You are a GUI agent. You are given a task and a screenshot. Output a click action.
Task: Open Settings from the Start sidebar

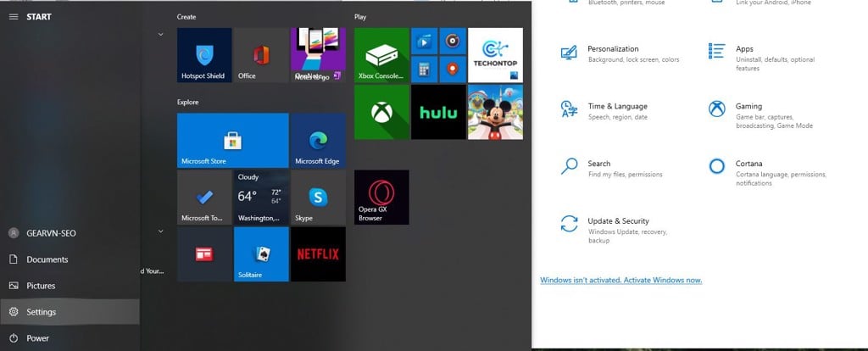point(70,312)
